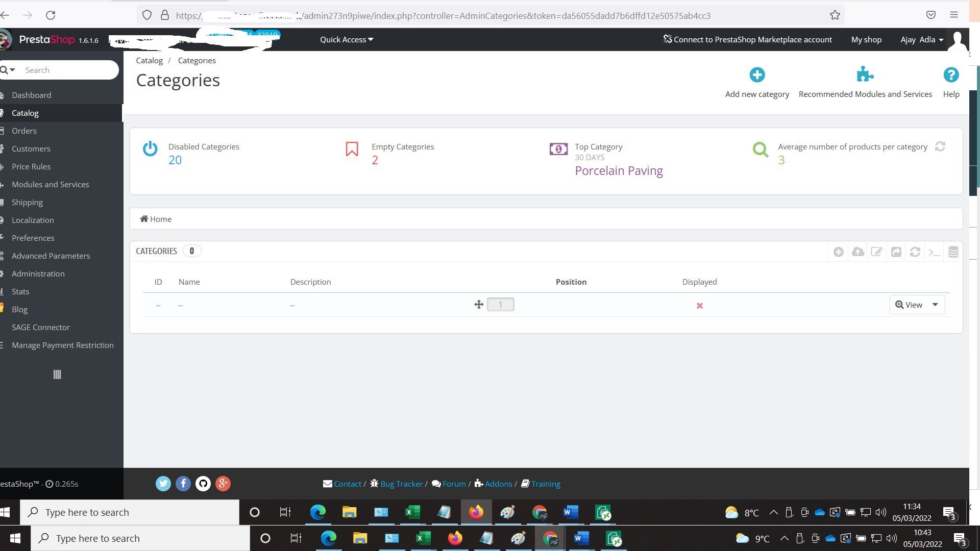The image size is (980, 551).
Task: Refresh the categories list with the toolbar refresh icon
Action: pyautogui.click(x=915, y=252)
